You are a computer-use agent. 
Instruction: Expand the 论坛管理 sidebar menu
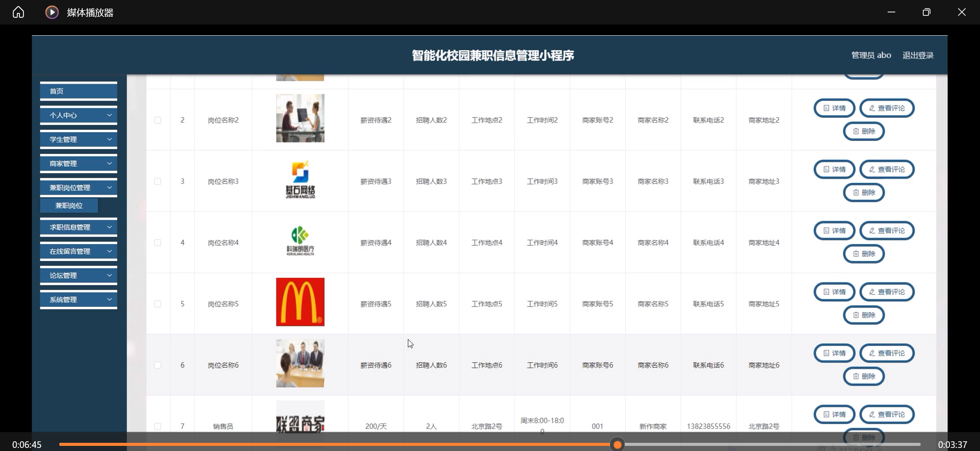(x=79, y=275)
